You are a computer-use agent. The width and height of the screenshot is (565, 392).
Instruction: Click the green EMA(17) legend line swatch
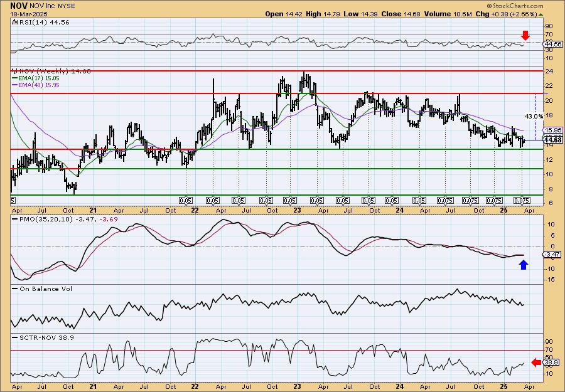click(x=14, y=78)
